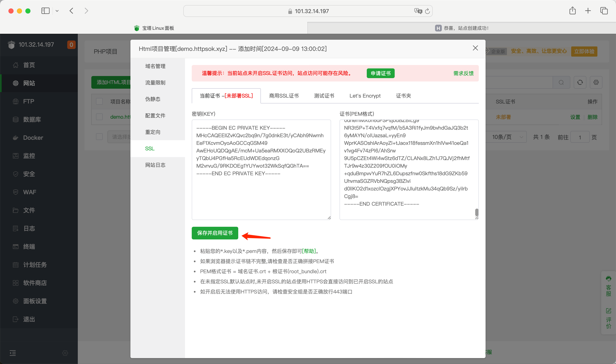Open tab overview icon in Safari

(x=604, y=11)
